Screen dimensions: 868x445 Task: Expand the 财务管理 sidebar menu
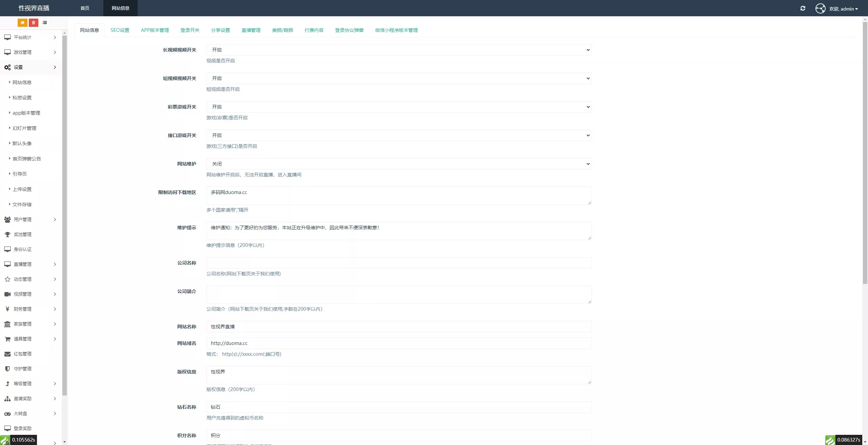pos(30,309)
